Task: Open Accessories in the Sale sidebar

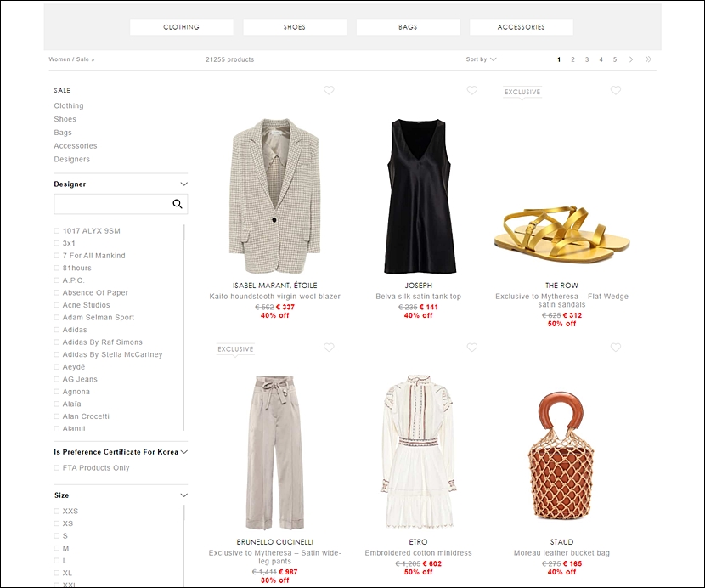Action: [x=76, y=146]
